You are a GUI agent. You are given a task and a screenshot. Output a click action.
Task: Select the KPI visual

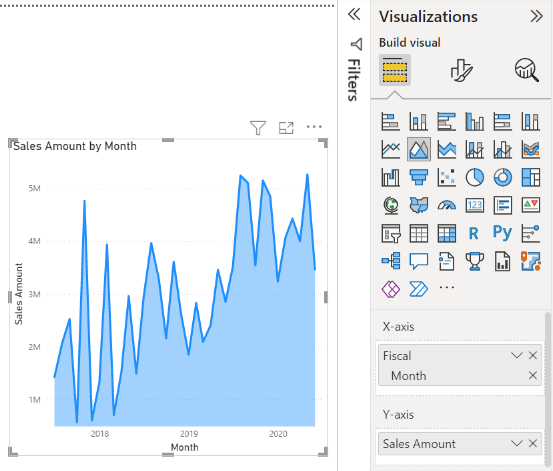pos(530,205)
